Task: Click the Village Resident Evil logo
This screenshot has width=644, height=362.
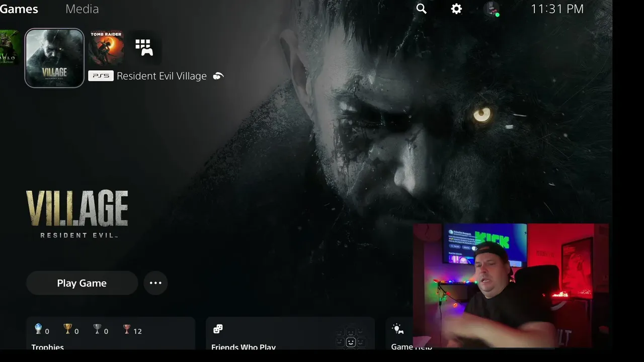Action: pos(77,214)
